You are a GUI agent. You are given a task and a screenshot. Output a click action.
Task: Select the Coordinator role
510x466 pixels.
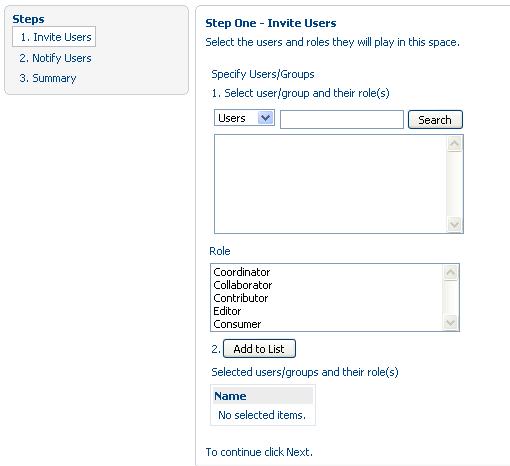(x=242, y=272)
